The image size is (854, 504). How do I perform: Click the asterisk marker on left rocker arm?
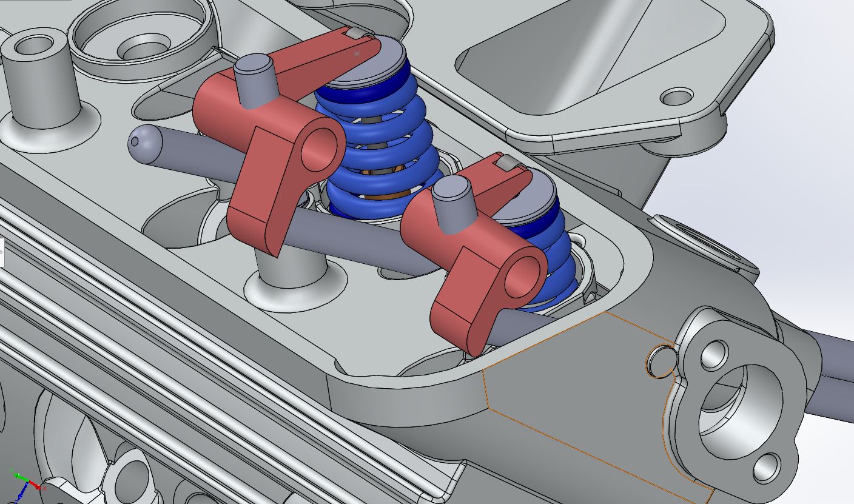[357, 54]
